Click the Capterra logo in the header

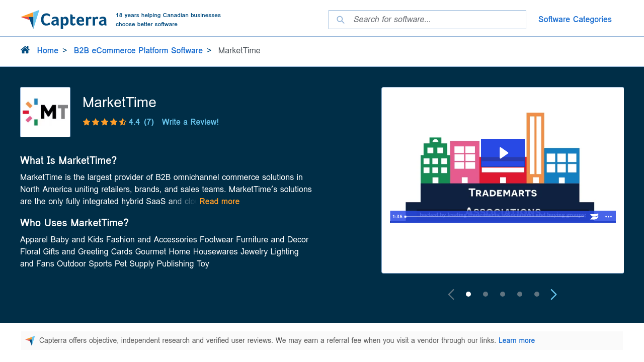(64, 20)
